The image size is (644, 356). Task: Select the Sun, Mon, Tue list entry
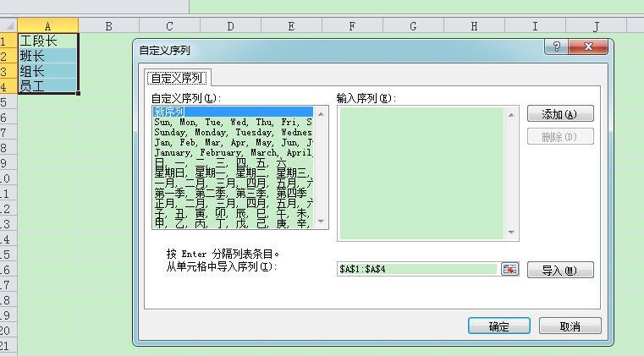click(x=233, y=122)
